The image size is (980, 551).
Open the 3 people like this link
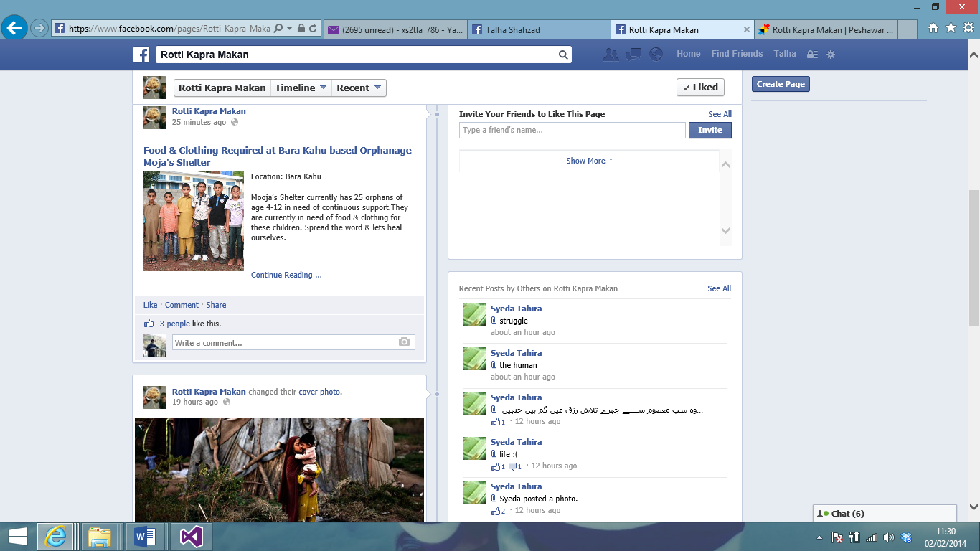pyautogui.click(x=175, y=324)
